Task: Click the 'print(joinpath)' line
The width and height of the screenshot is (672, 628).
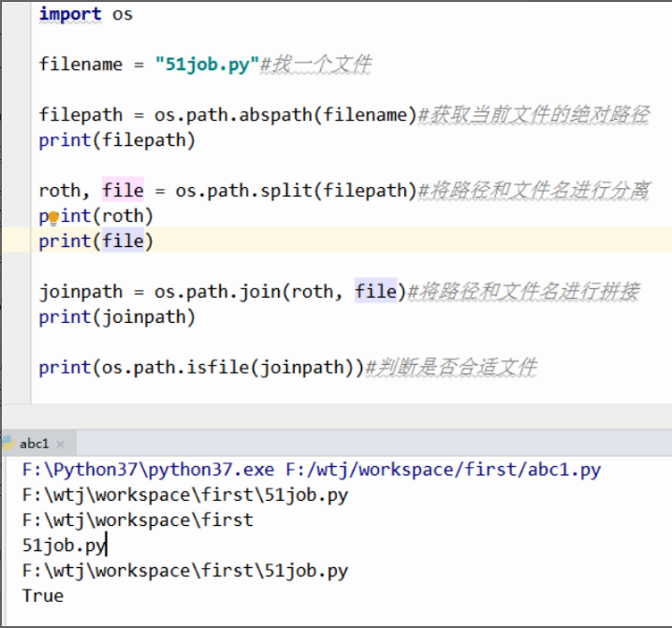Action: [x=117, y=317]
